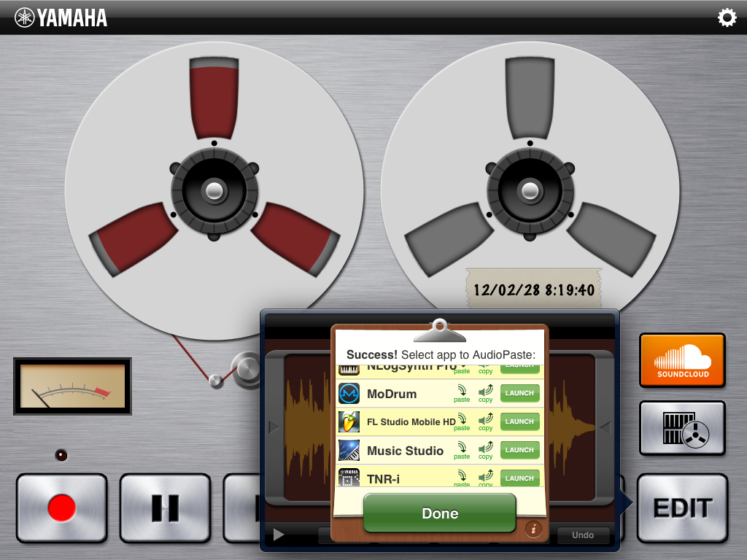The width and height of the screenshot is (747, 560).
Task: Tap the MoDrum paste icon
Action: 462,394
